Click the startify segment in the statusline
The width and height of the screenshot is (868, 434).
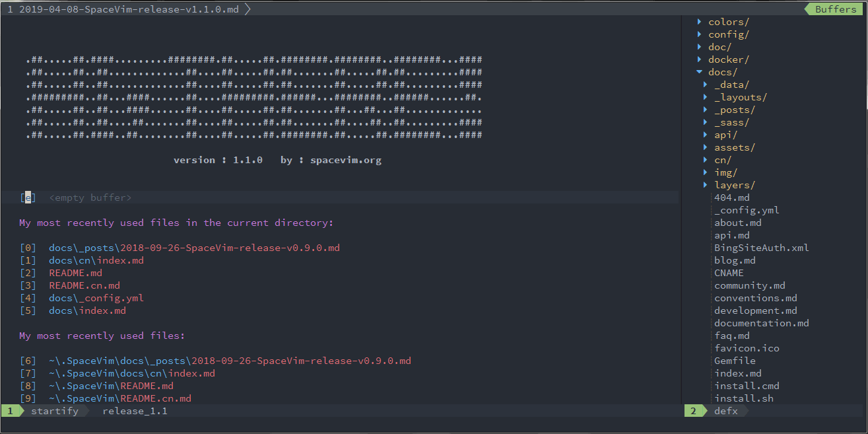click(55, 411)
